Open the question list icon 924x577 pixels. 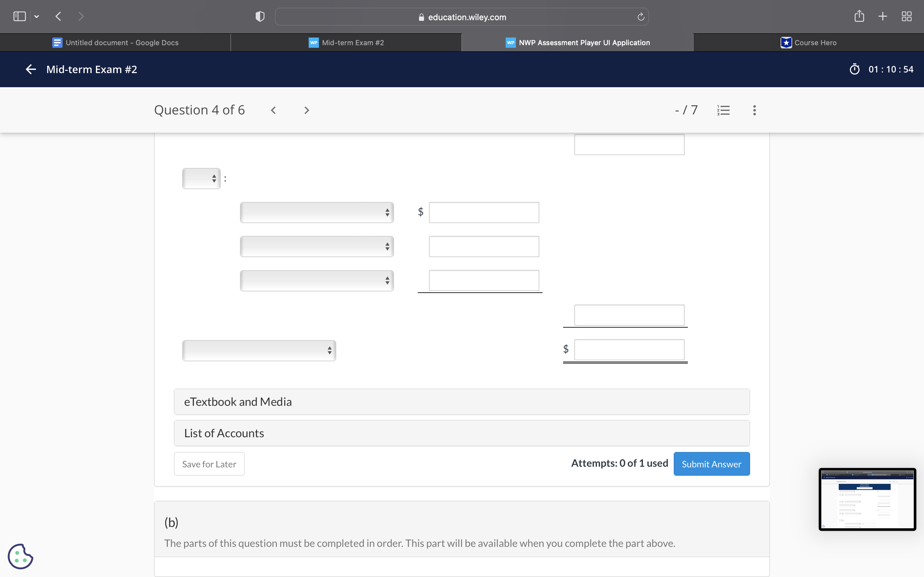point(723,110)
